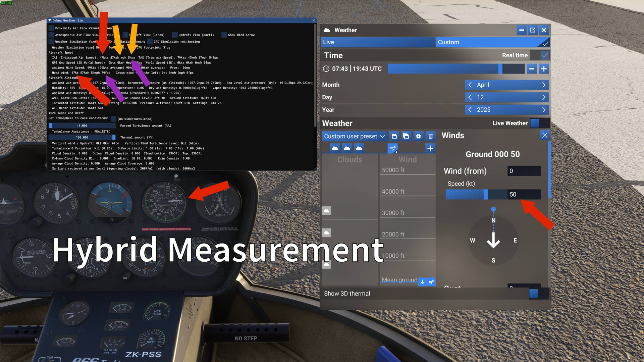Click the time of day slider bar

pyautogui.click(x=456, y=69)
